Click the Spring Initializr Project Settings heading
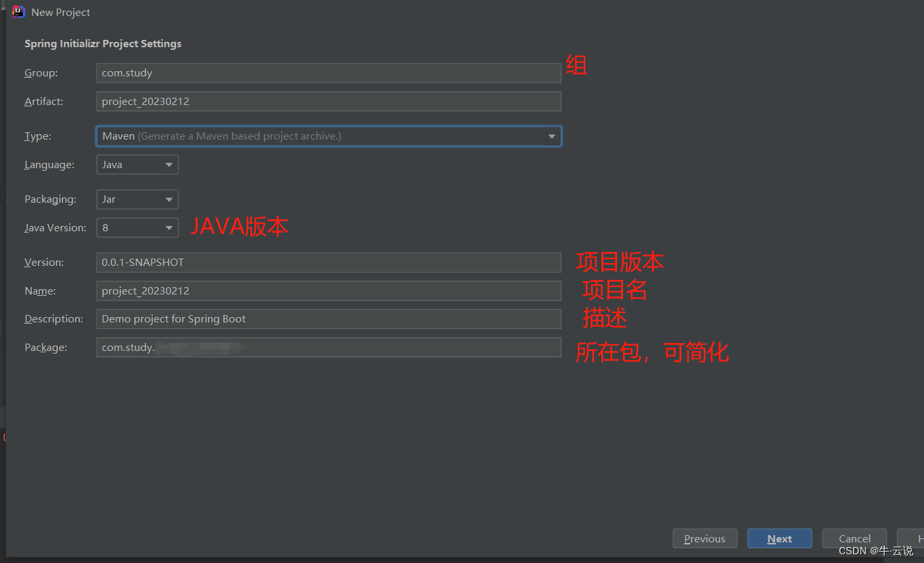924x563 pixels. 103,44
